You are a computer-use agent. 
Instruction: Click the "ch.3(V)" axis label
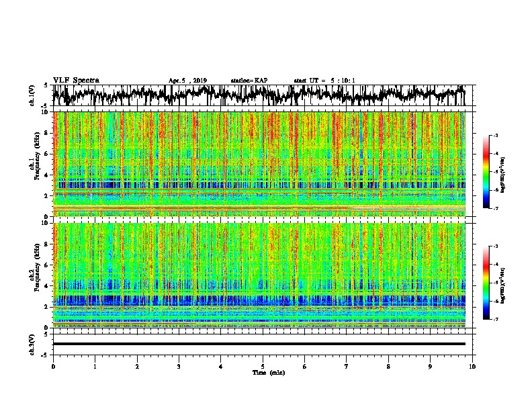pos(32,345)
